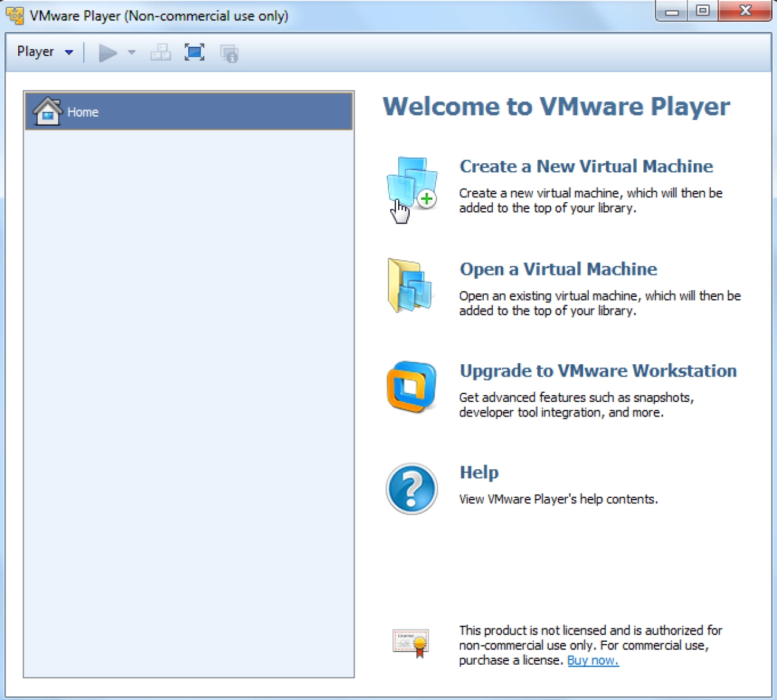Open the Player menu
Viewport: 777px width, 700px height.
pos(44,52)
